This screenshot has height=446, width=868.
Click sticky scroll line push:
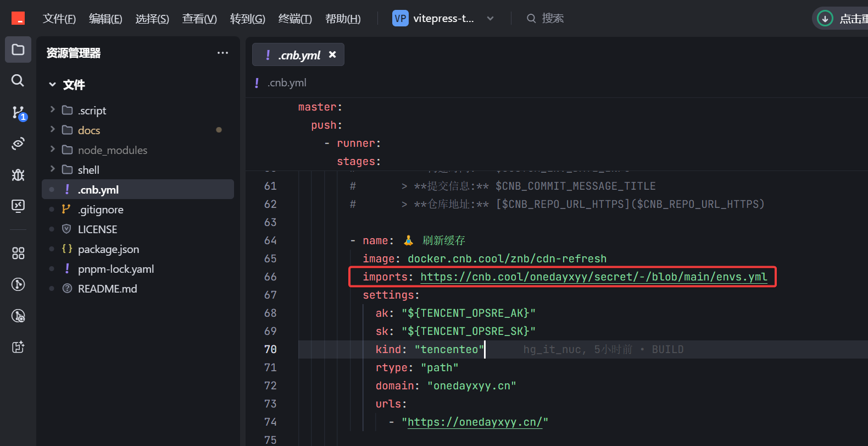pyautogui.click(x=326, y=125)
